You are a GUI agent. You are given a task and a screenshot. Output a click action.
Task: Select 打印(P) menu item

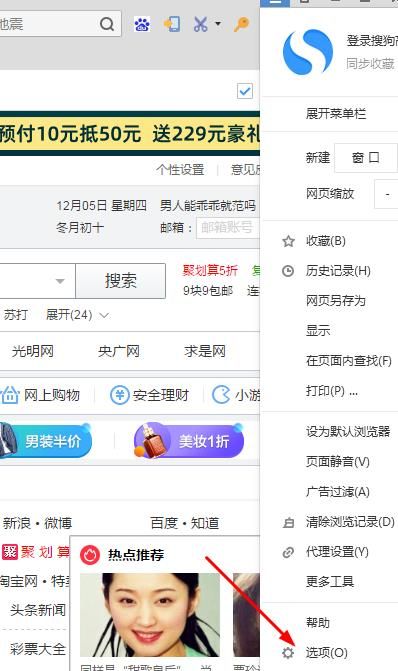[331, 391]
